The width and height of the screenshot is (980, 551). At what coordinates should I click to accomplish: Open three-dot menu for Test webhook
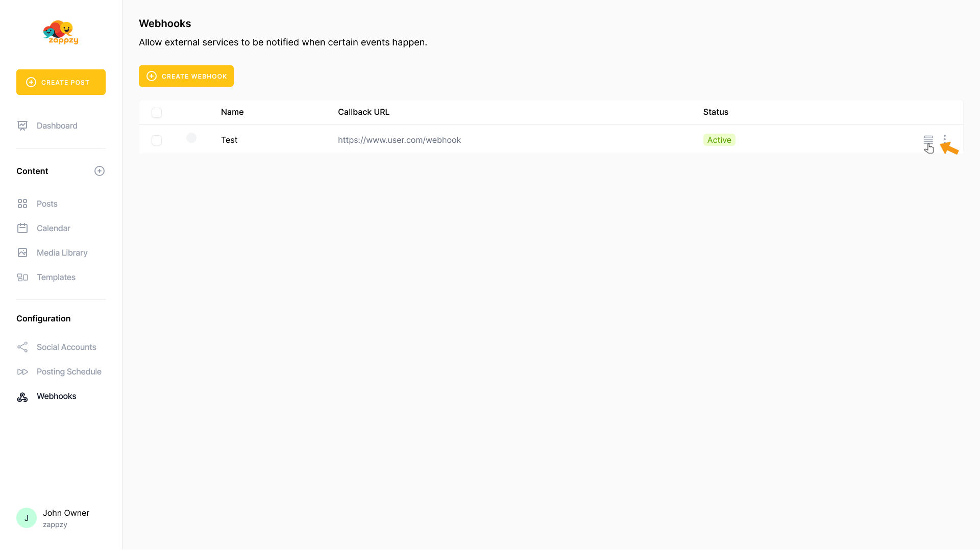tap(945, 138)
